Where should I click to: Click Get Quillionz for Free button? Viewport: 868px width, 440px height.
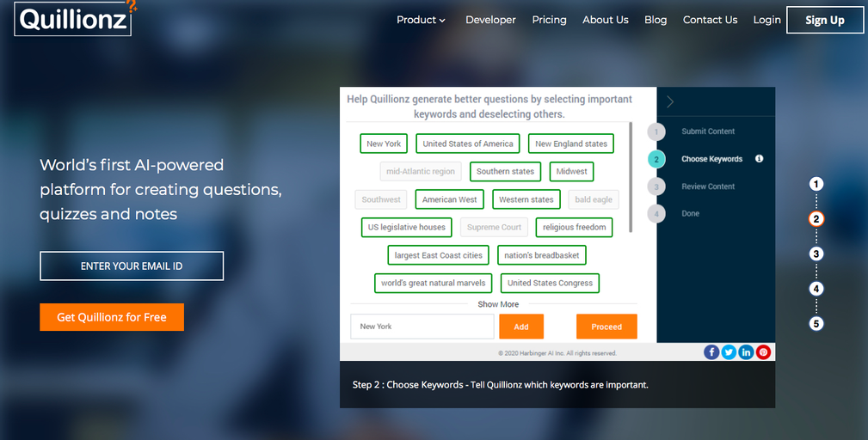click(x=112, y=317)
